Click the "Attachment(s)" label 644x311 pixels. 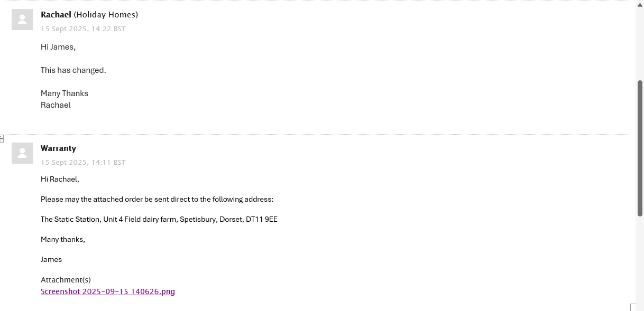(x=66, y=280)
